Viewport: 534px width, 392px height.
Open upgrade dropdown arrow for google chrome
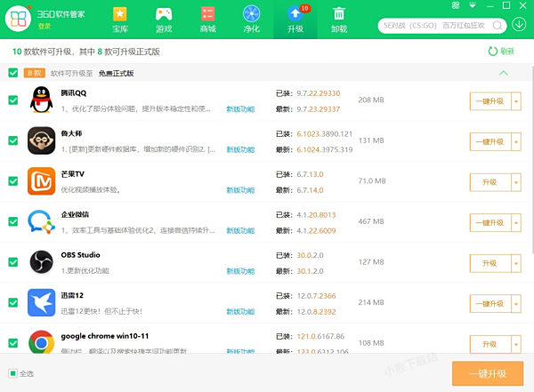pyautogui.click(x=516, y=344)
